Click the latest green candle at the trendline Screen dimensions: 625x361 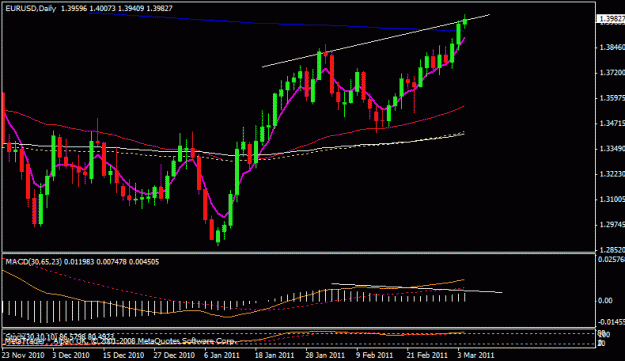pyautogui.click(x=465, y=21)
